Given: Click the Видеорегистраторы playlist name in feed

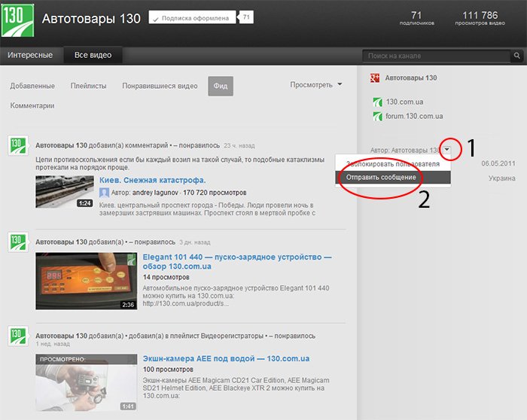Looking at the screenshot, I should tap(232, 336).
